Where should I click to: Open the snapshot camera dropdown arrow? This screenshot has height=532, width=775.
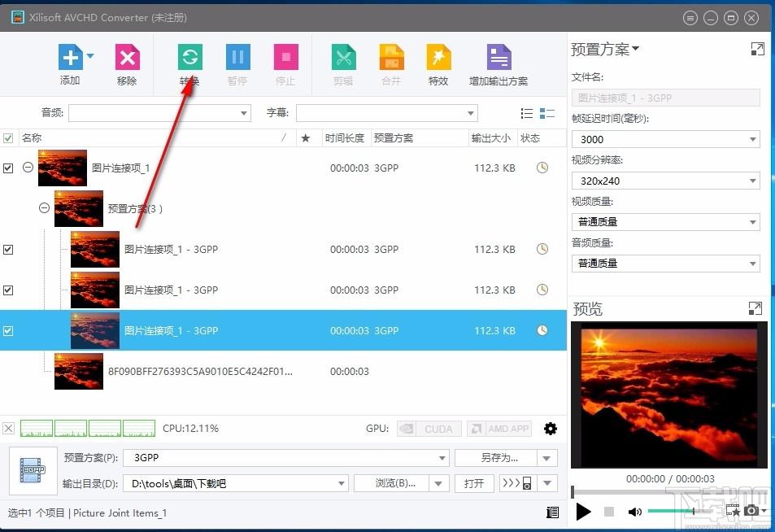(764, 511)
